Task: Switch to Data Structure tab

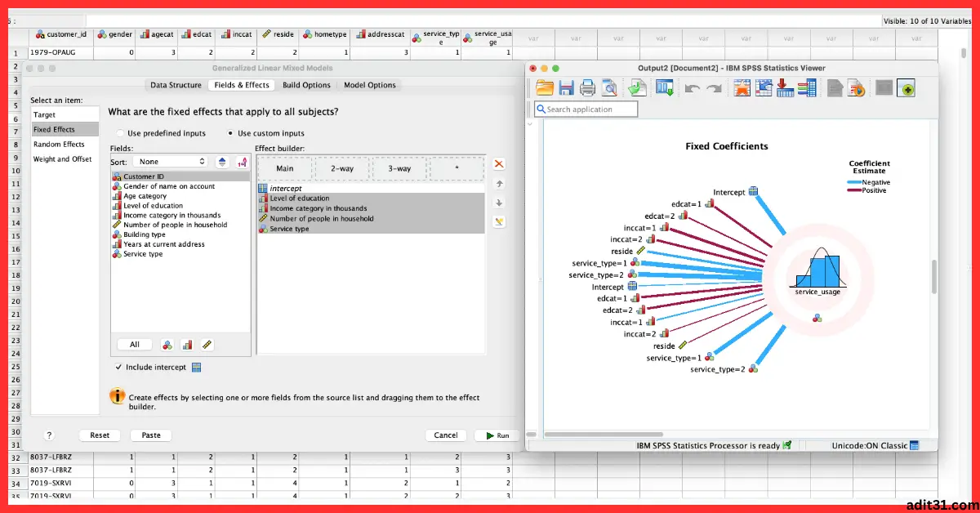Action: tap(176, 85)
